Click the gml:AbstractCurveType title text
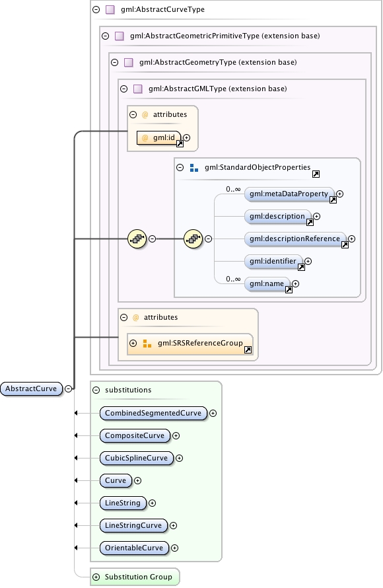The width and height of the screenshot is (383, 588). 162,10
